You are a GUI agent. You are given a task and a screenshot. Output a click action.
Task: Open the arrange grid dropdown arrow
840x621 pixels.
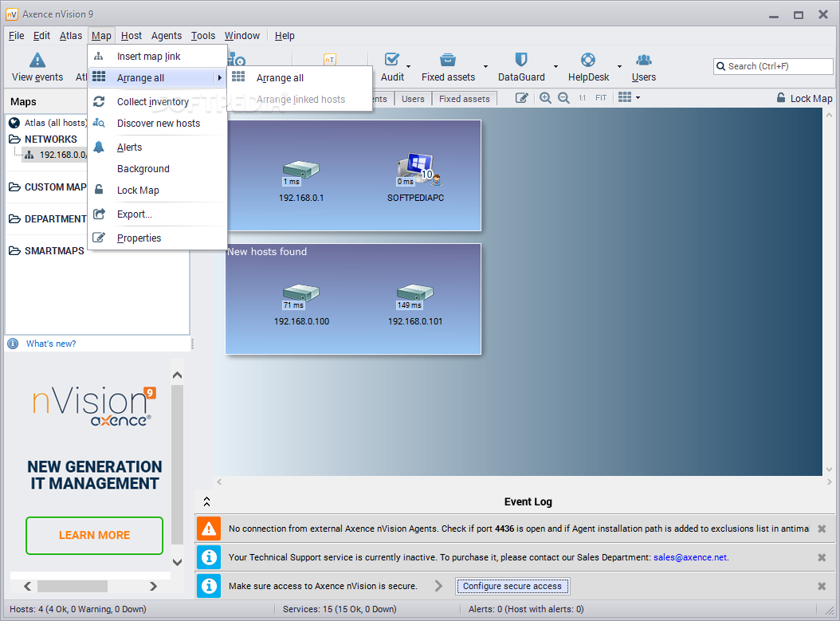coord(638,98)
